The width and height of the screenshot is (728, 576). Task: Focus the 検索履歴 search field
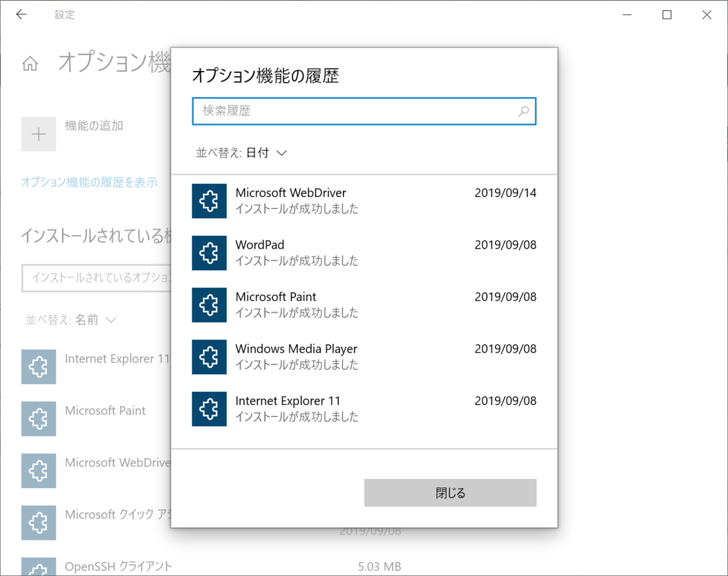point(364,111)
